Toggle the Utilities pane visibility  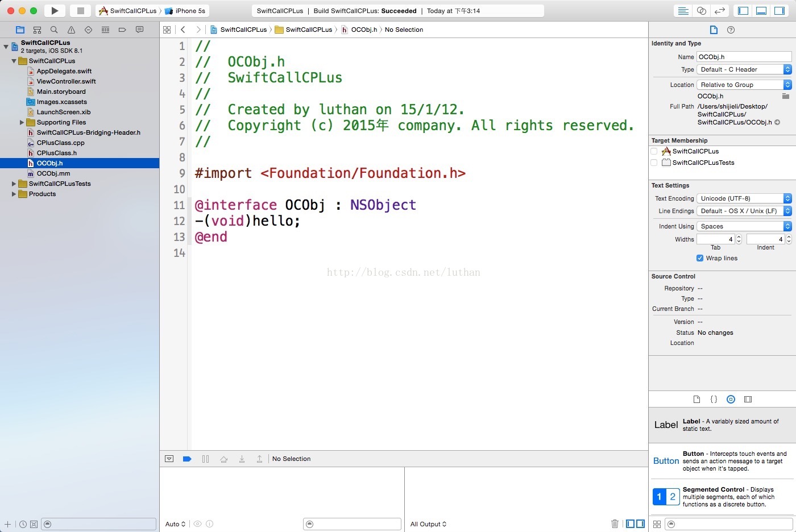tap(780, 11)
